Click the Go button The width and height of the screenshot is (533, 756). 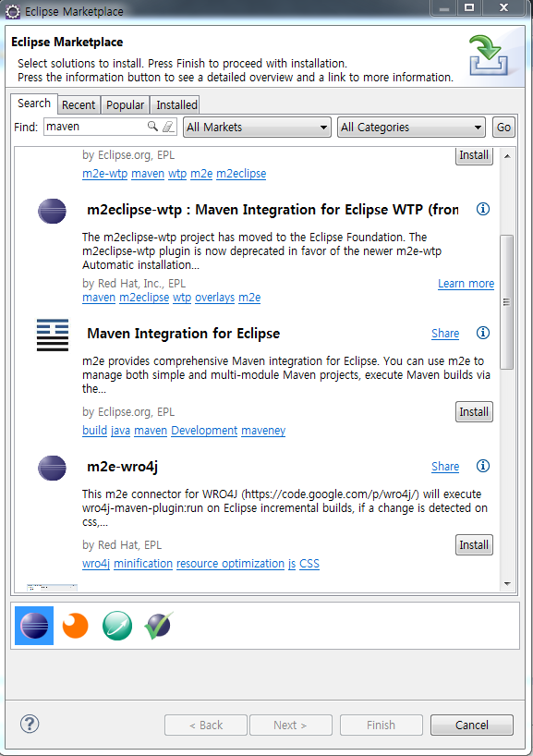point(503,128)
